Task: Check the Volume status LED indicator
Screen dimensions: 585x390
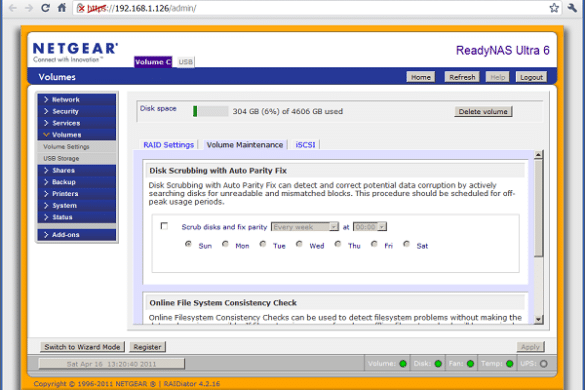Action: (403, 364)
